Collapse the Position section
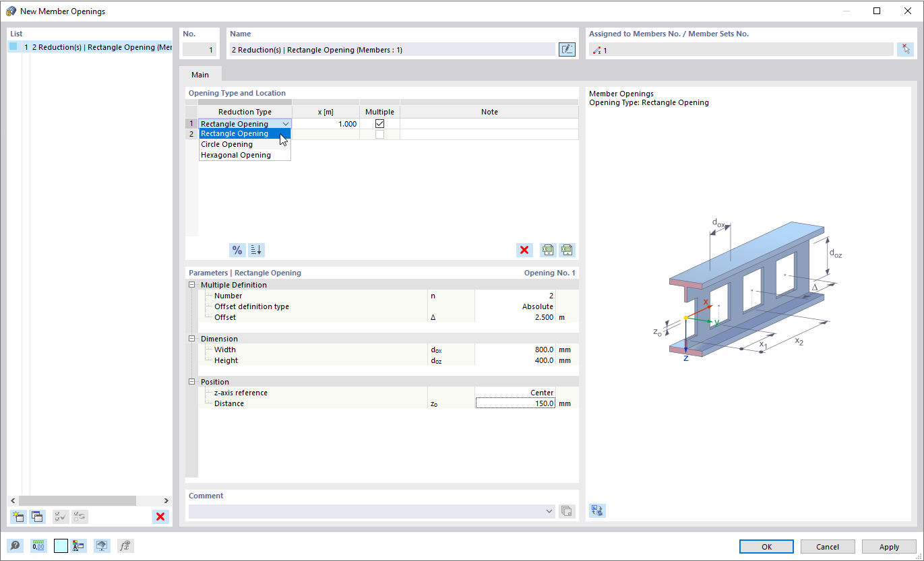The image size is (924, 561). tap(192, 382)
